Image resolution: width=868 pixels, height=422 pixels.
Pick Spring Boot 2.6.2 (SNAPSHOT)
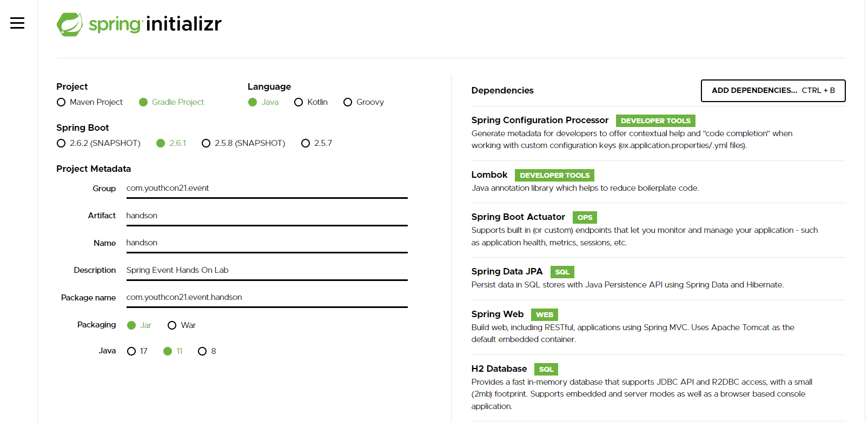[62, 144]
